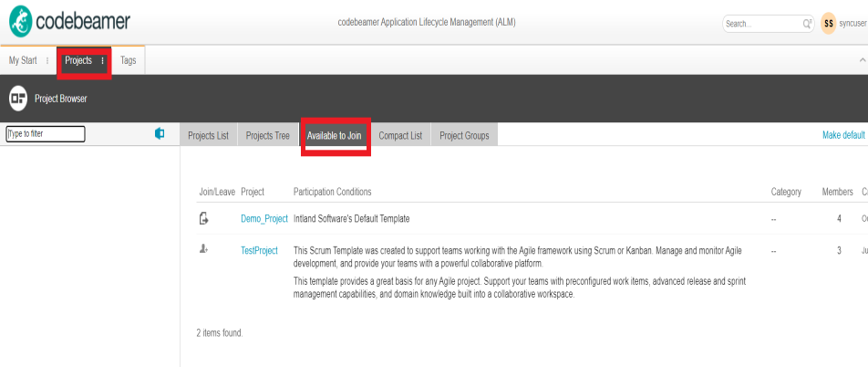Open the Project Groups tab
The height and width of the screenshot is (367, 868).
click(464, 136)
